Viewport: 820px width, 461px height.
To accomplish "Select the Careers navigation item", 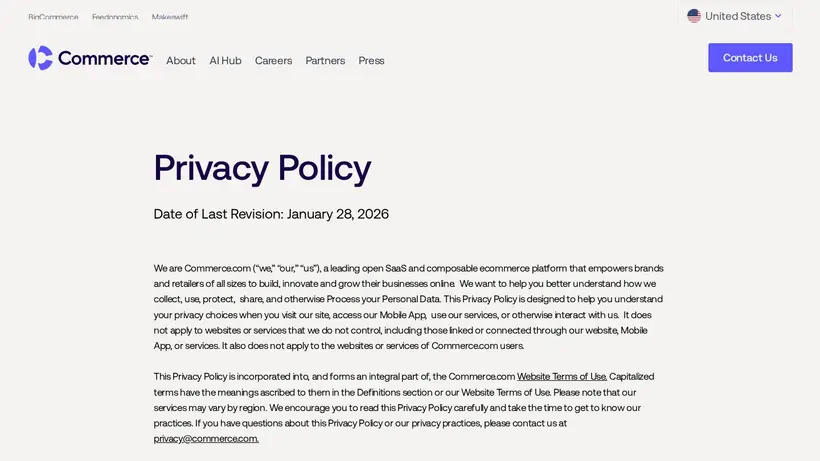I will pyautogui.click(x=274, y=61).
